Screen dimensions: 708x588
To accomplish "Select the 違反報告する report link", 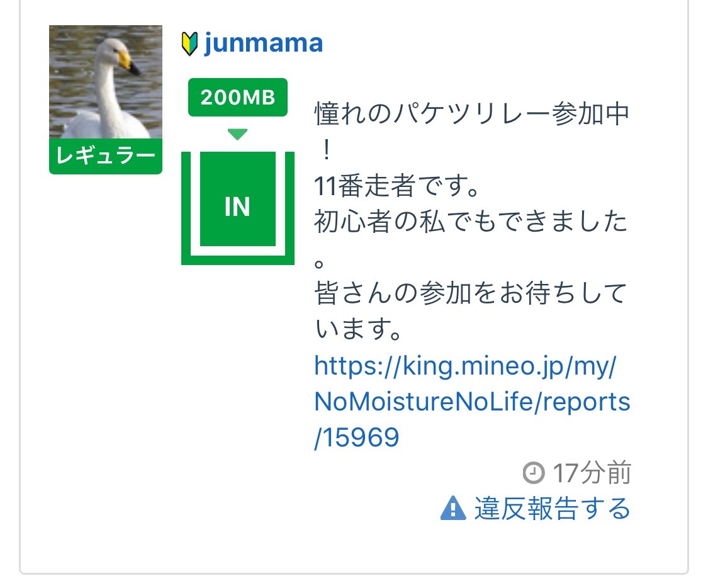I will pyautogui.click(x=552, y=508).
